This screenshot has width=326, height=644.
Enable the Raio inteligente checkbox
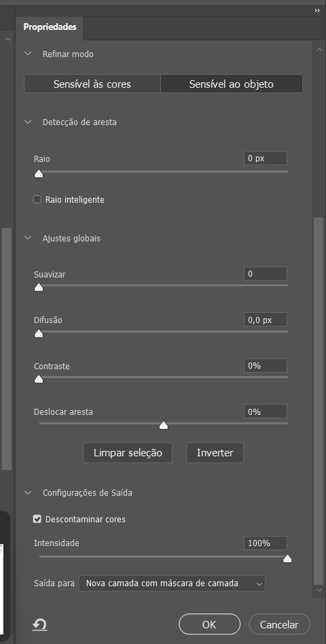point(37,200)
